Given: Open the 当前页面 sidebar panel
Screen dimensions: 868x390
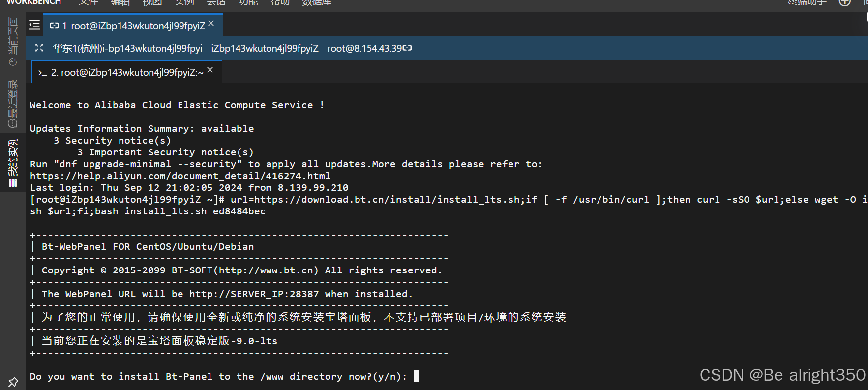Looking at the screenshot, I should point(13,41).
